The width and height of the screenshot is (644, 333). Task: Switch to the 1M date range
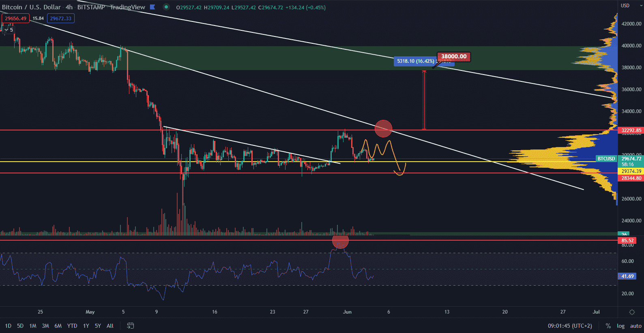(33, 326)
